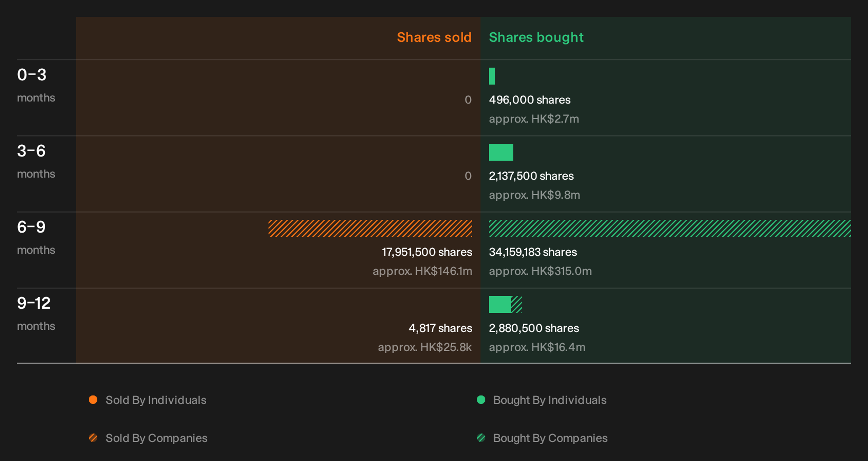Click the "2,880,500 shares" bought value
The height and width of the screenshot is (461, 868).
[x=534, y=328]
